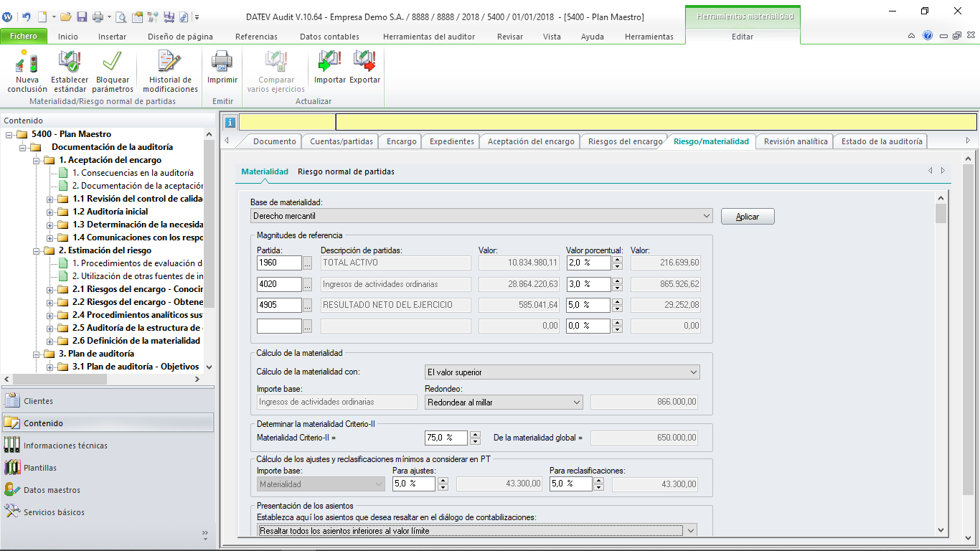The image size is (980, 551).
Task: Click the partida 1960 input field
Action: coord(279,263)
